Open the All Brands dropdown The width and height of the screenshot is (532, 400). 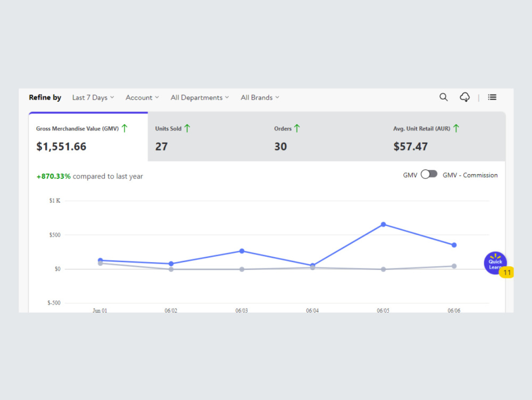tap(260, 97)
